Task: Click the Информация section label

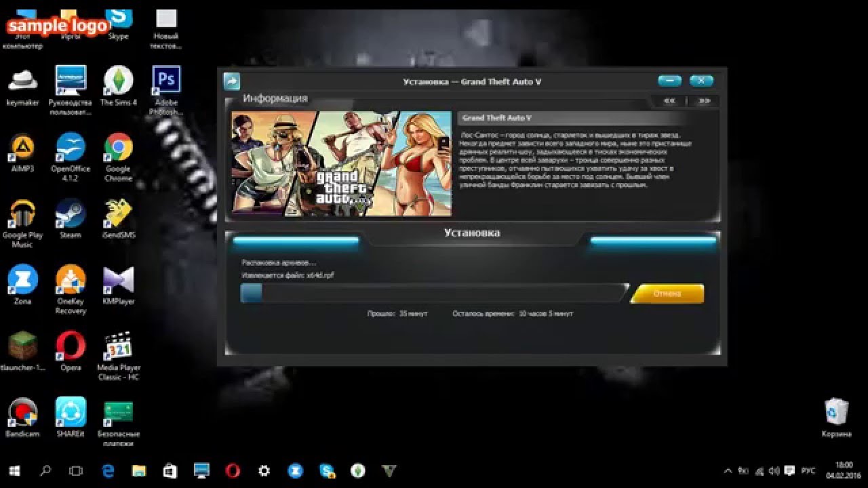Action: pos(275,98)
